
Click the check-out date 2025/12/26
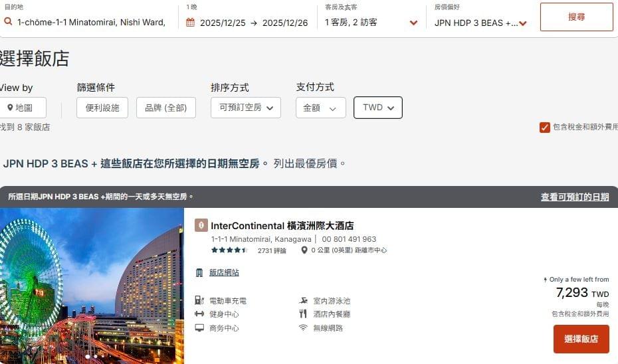click(285, 23)
